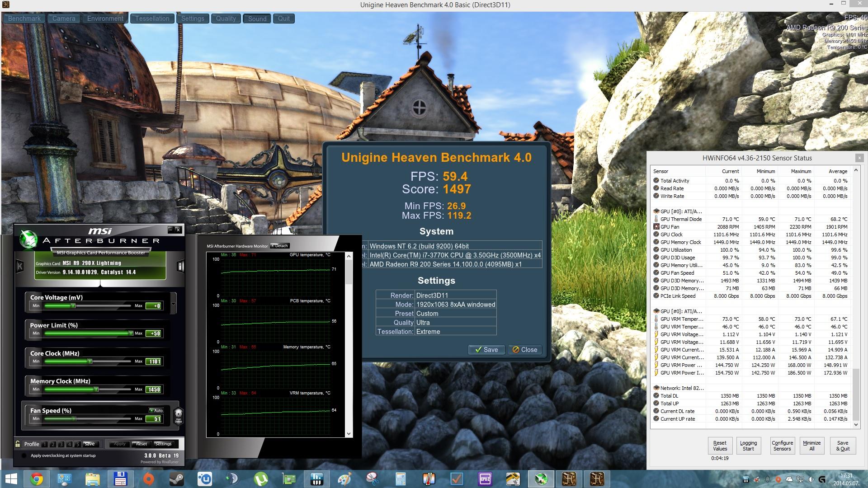Viewport: 868px width, 488px height.
Task: Detach the Afterburner Hardware Monitor
Action: click(x=280, y=246)
